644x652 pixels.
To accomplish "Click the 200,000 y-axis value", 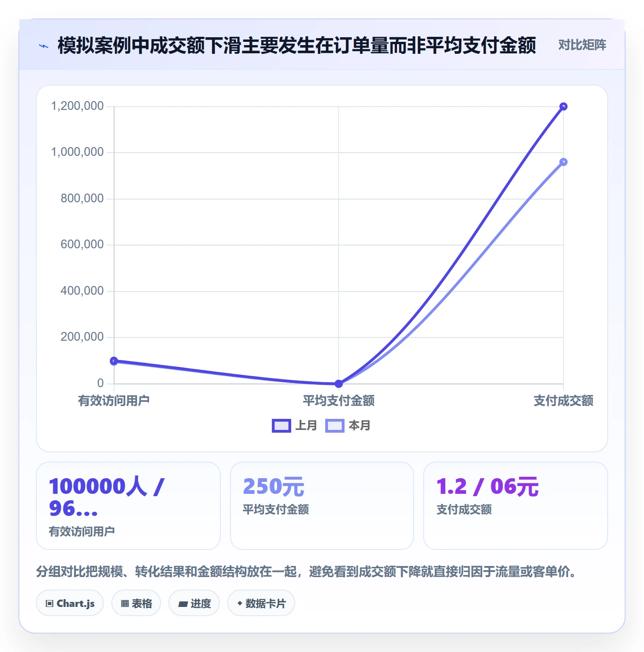I will pyautogui.click(x=82, y=337).
